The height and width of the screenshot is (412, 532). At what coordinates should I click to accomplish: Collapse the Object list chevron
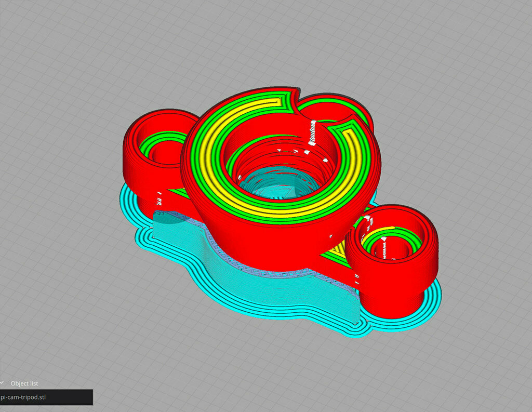[x=2, y=382]
